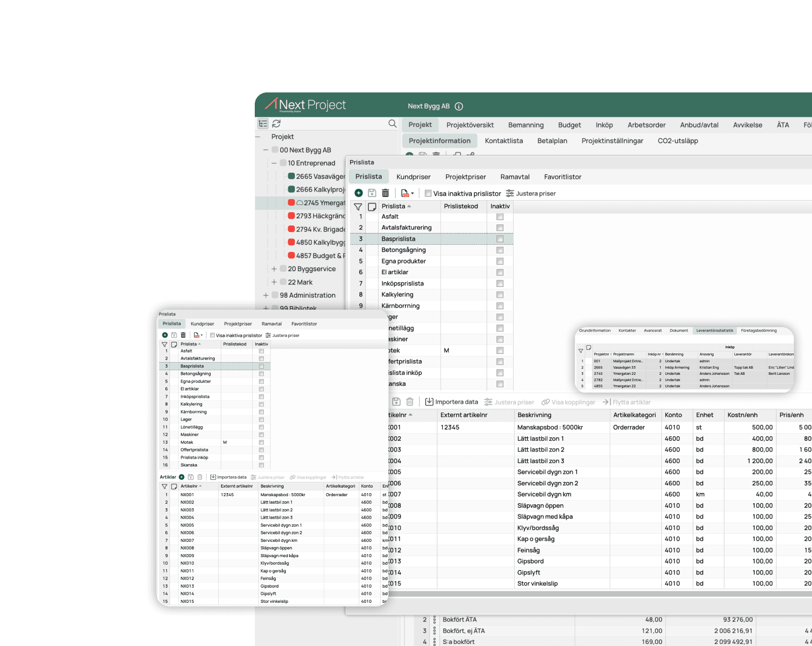812x646 pixels.
Task: Click Visa kopplingar in large articles toolbar
Action: point(568,402)
